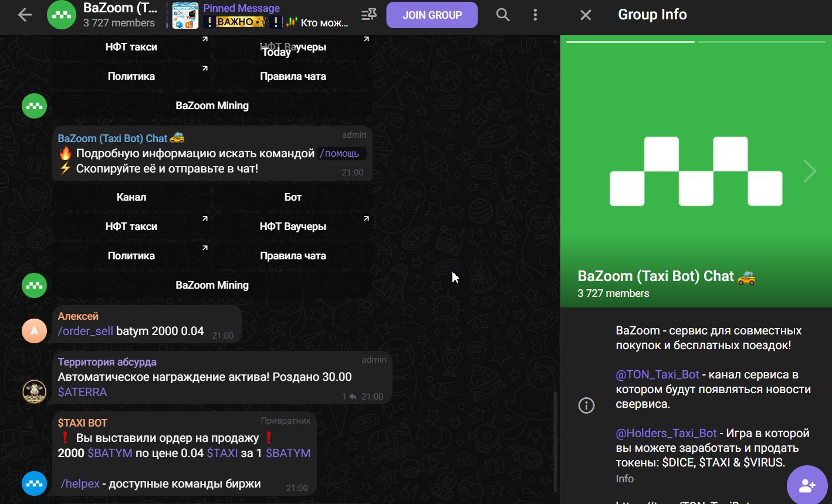832x504 pixels.
Task: Click the /помощь command link
Action: (340, 154)
